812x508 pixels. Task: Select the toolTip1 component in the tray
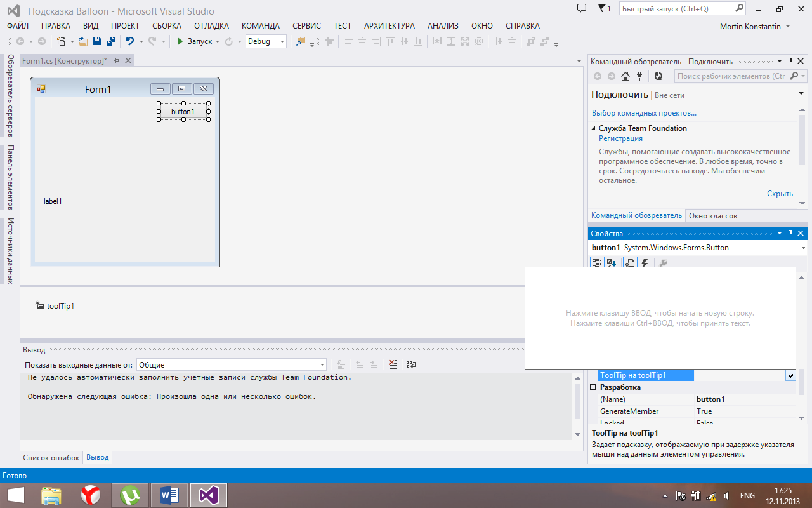[x=55, y=306]
